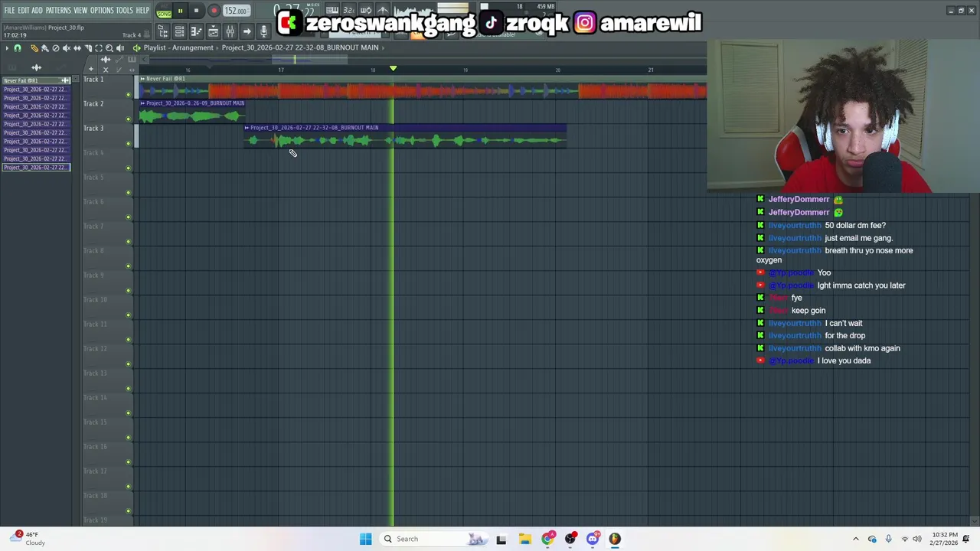The height and width of the screenshot is (551, 980).
Task: Open the EDIT menu
Action: (x=24, y=10)
